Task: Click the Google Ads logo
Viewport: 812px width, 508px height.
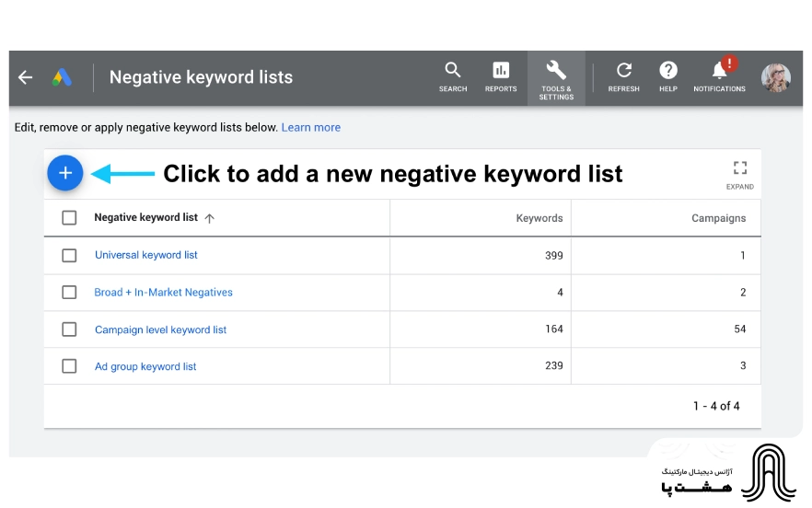Action: 62,77
